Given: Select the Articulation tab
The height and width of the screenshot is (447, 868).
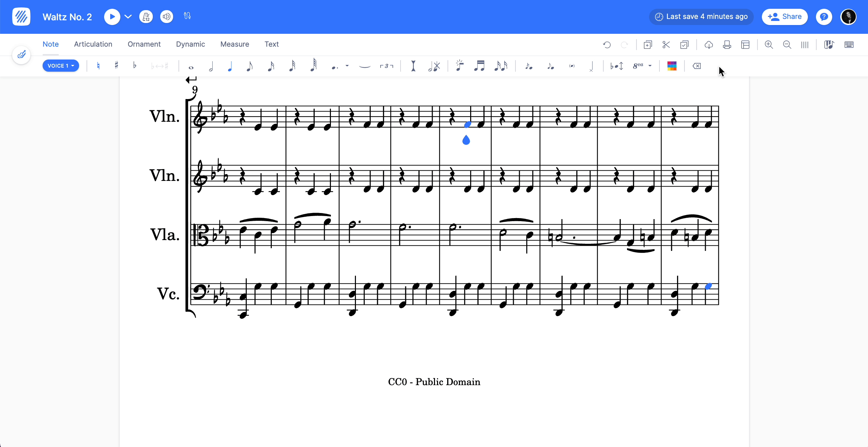Looking at the screenshot, I should pos(93,45).
